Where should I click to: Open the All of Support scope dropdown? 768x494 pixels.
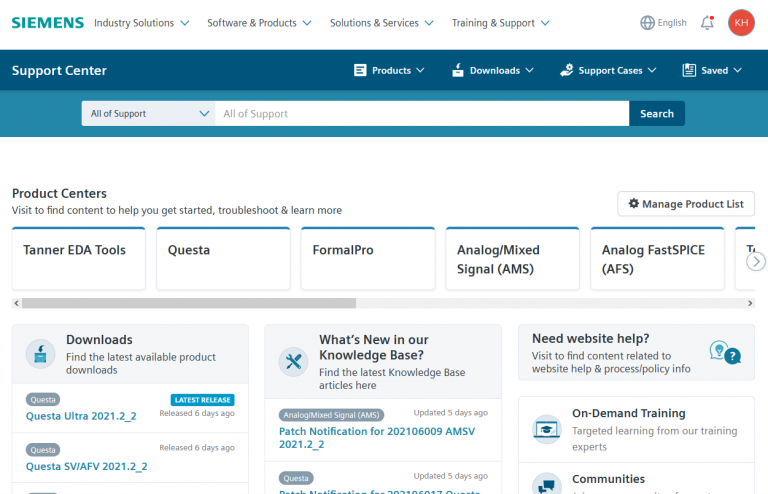(148, 114)
